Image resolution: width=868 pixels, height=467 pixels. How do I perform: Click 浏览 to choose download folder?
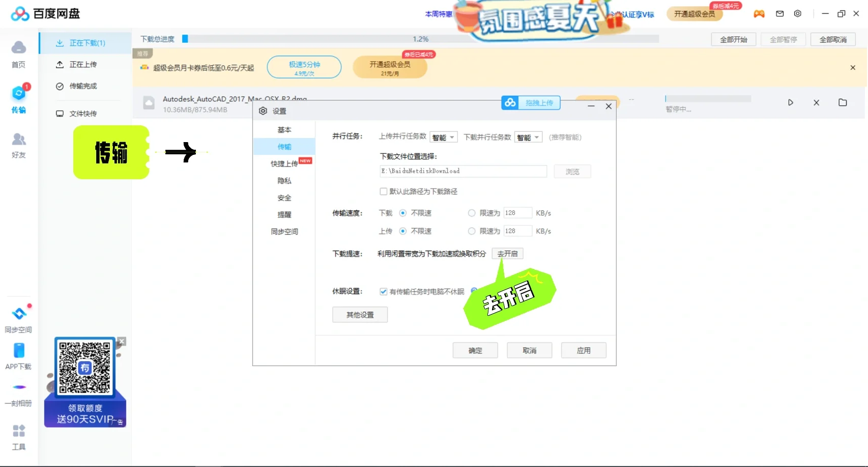pos(572,171)
